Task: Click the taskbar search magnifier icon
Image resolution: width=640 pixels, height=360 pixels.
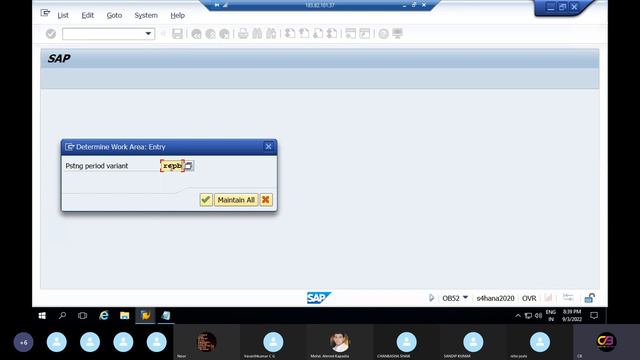Action: tap(62, 316)
